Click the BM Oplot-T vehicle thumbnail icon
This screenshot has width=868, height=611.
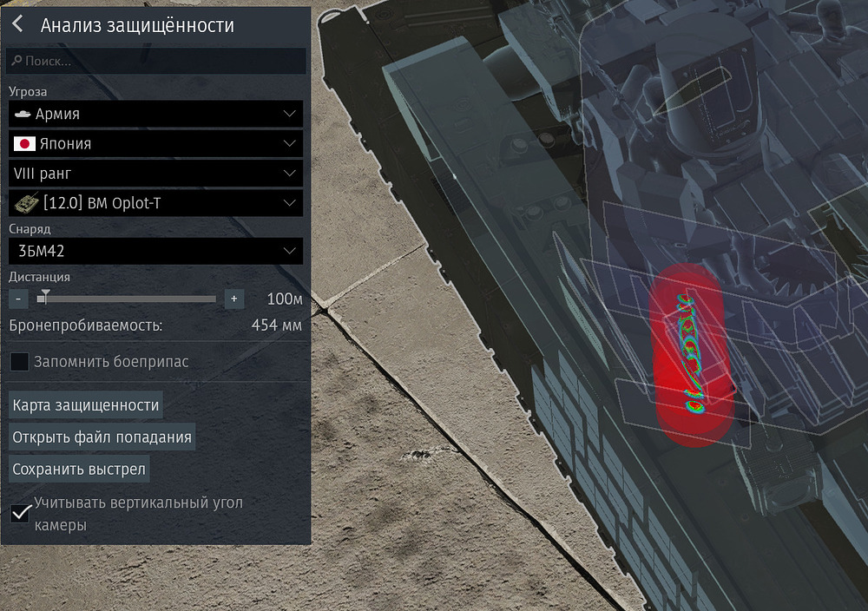(x=26, y=203)
